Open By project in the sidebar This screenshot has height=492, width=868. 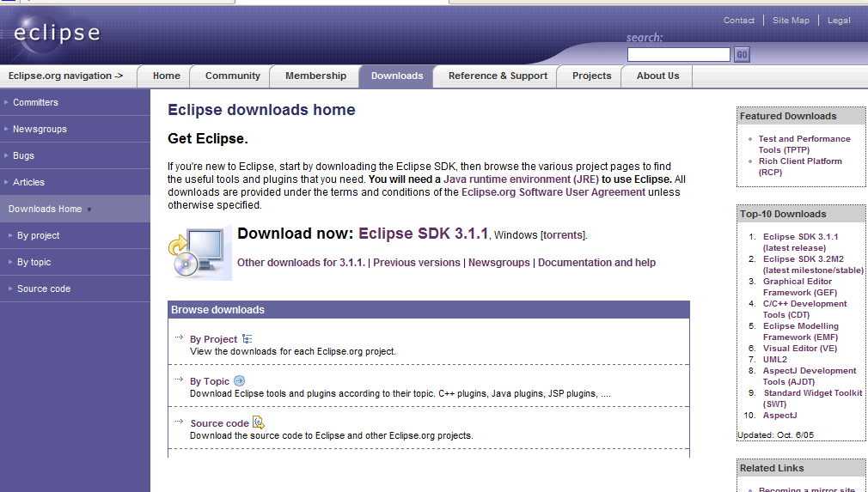click(x=75, y=235)
